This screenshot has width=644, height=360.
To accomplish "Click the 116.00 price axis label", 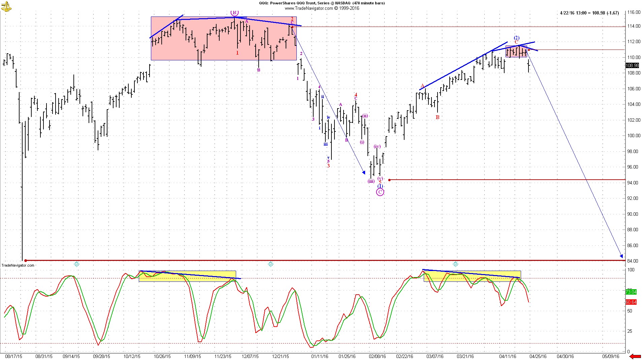I will coord(634,12).
